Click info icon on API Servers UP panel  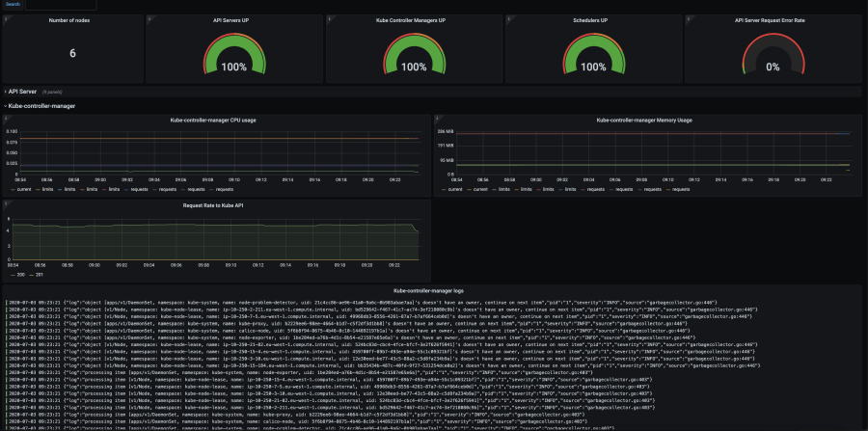149,18
